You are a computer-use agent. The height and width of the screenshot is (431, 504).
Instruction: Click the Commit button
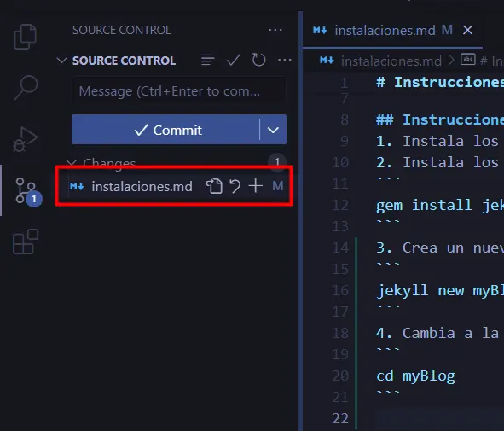[165, 130]
